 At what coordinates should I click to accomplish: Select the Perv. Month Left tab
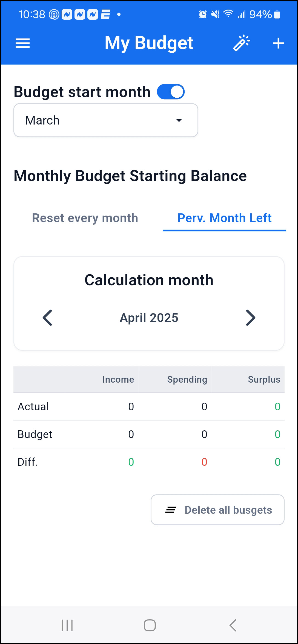[x=224, y=218]
